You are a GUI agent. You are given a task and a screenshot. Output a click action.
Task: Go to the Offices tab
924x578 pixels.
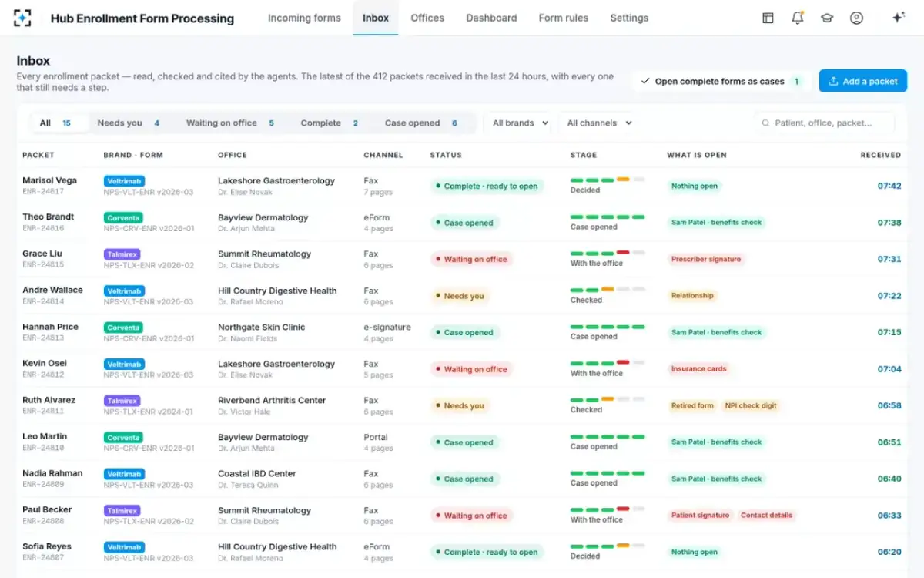pyautogui.click(x=427, y=18)
